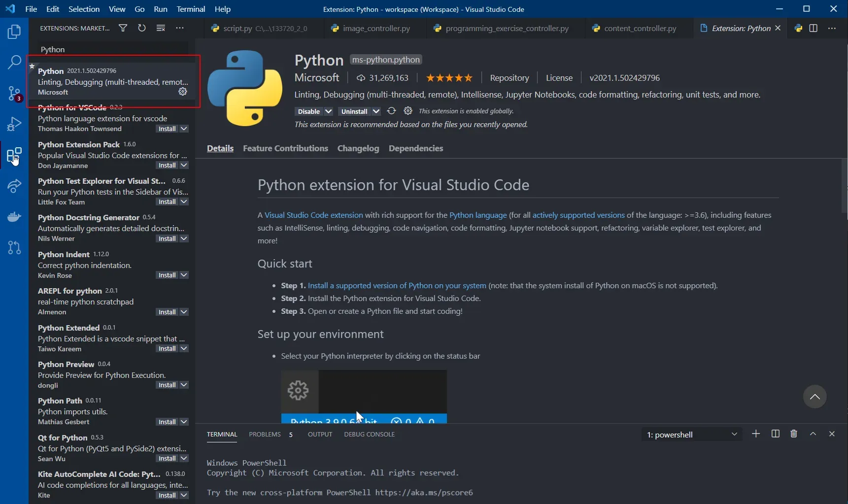Open Uninstall button dropdown arrow
Image resolution: width=848 pixels, height=504 pixels.
[x=376, y=111]
